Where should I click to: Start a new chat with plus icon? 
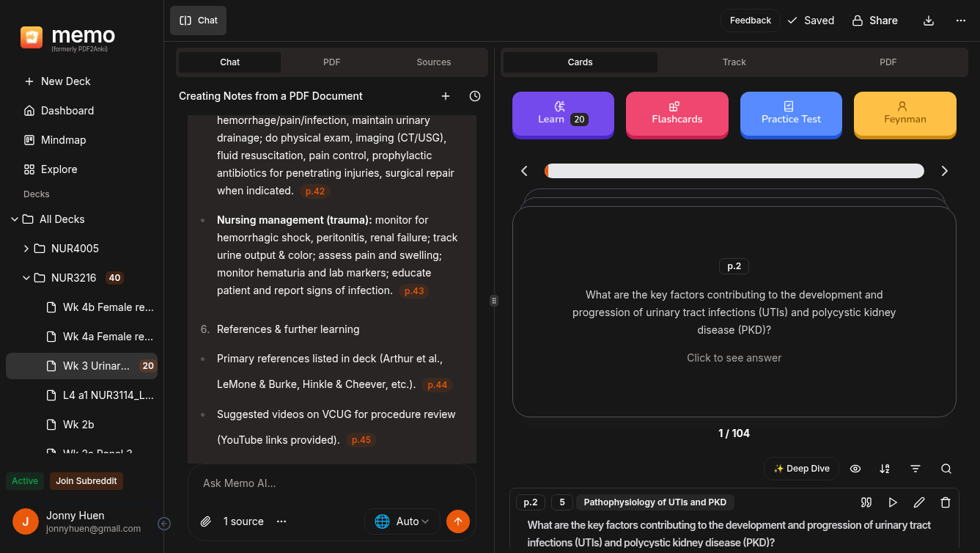click(446, 96)
